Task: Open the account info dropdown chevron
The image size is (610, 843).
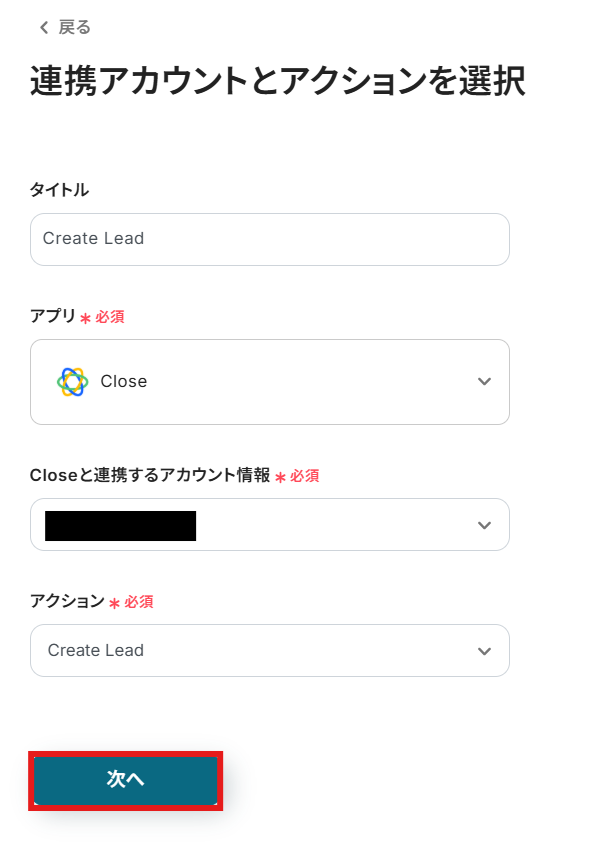Action: 484,525
